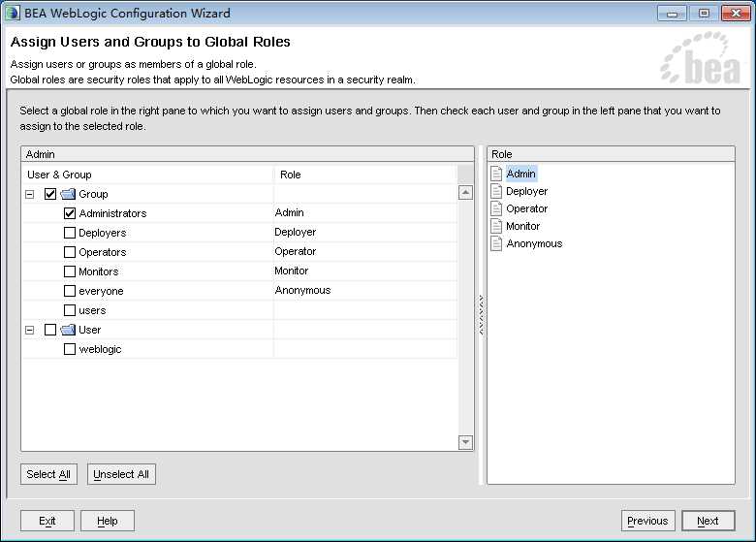Click the users row label

92,310
